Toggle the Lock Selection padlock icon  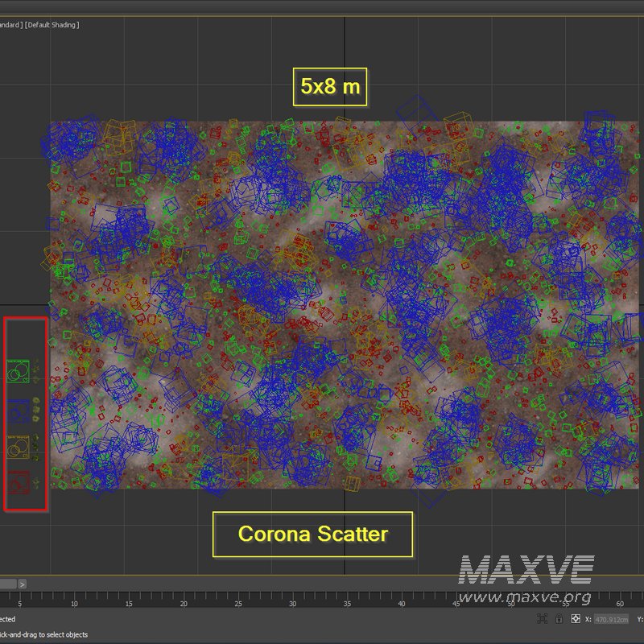point(559,618)
